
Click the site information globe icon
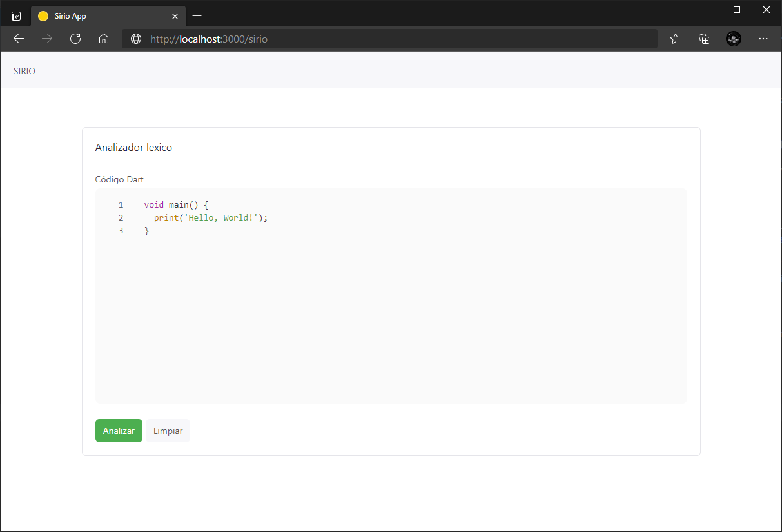click(x=136, y=39)
